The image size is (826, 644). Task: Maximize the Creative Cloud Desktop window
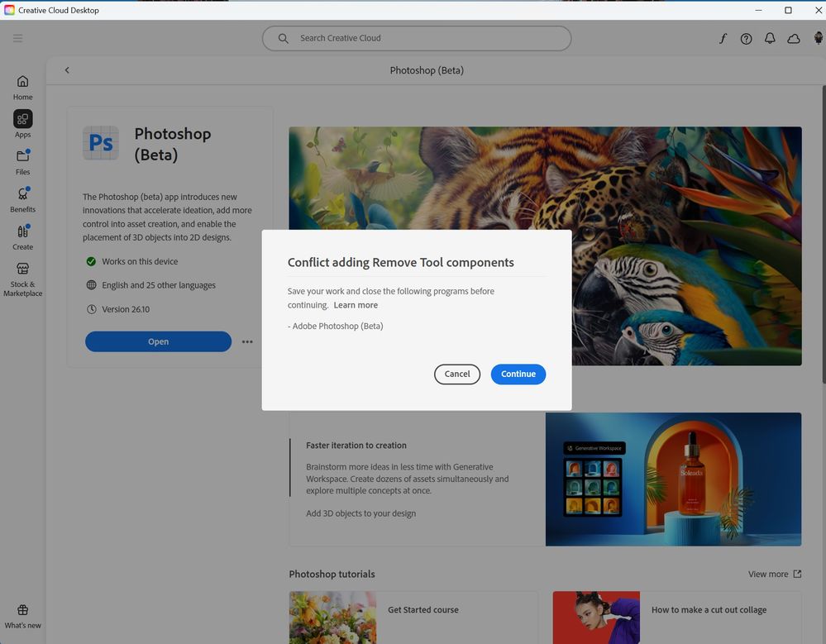tap(788, 10)
